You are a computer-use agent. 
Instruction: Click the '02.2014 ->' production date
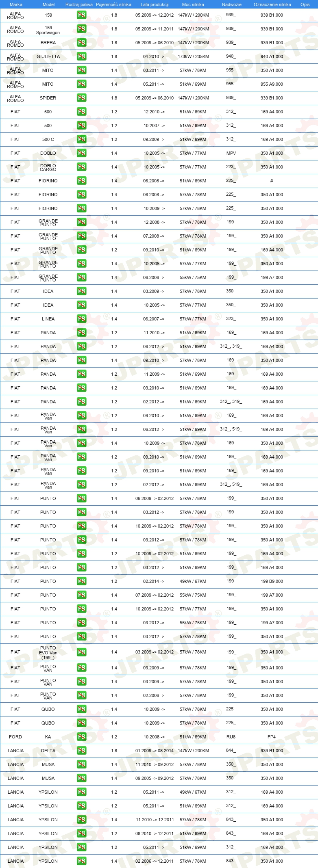(x=154, y=581)
